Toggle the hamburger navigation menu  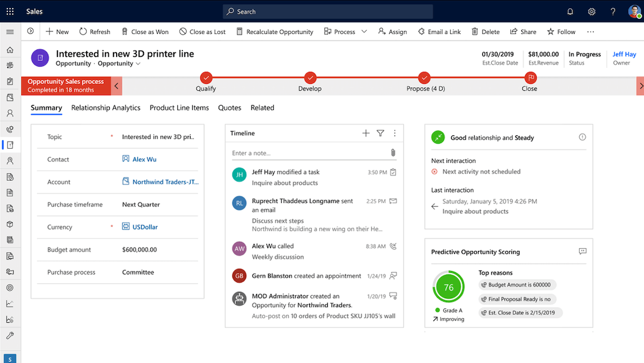click(x=10, y=32)
